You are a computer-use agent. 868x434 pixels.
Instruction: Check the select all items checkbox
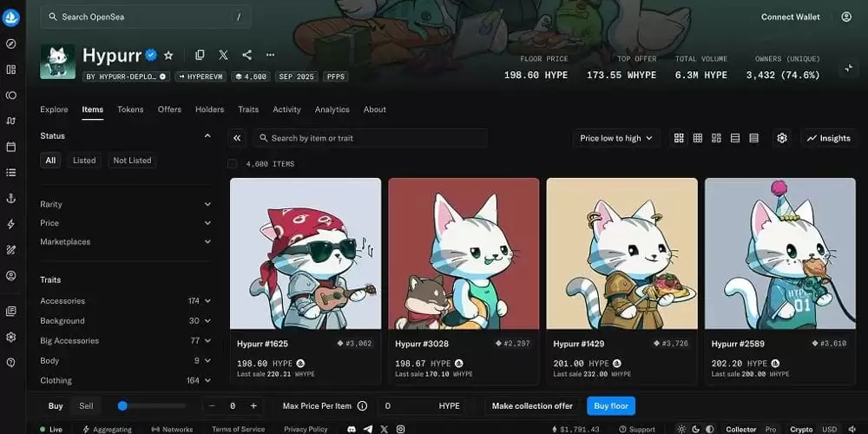(x=233, y=164)
